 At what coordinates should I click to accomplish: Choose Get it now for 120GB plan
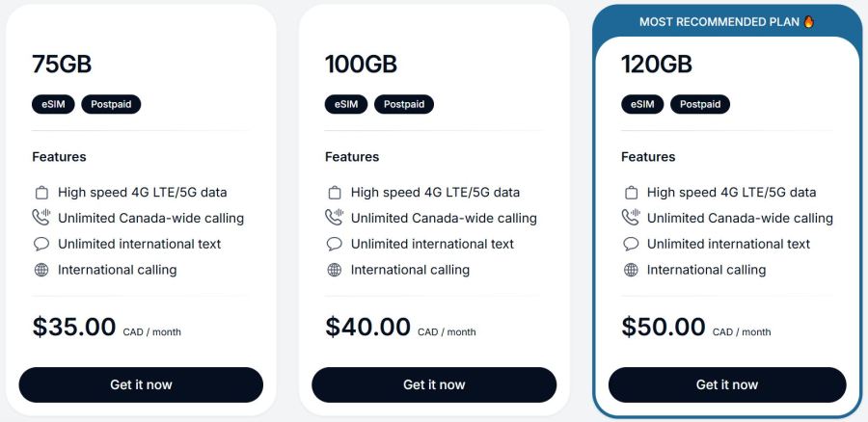[x=727, y=384]
